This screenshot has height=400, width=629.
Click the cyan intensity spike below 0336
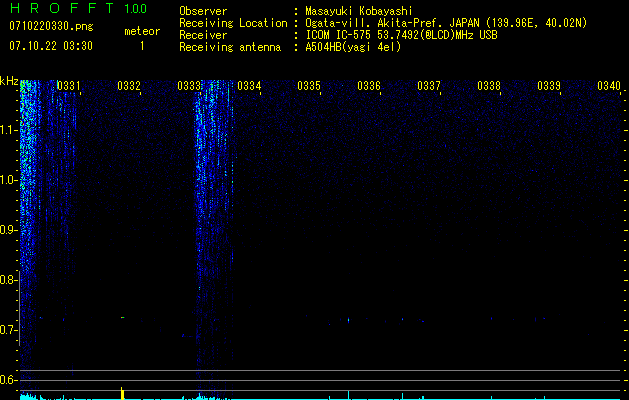pos(348,395)
